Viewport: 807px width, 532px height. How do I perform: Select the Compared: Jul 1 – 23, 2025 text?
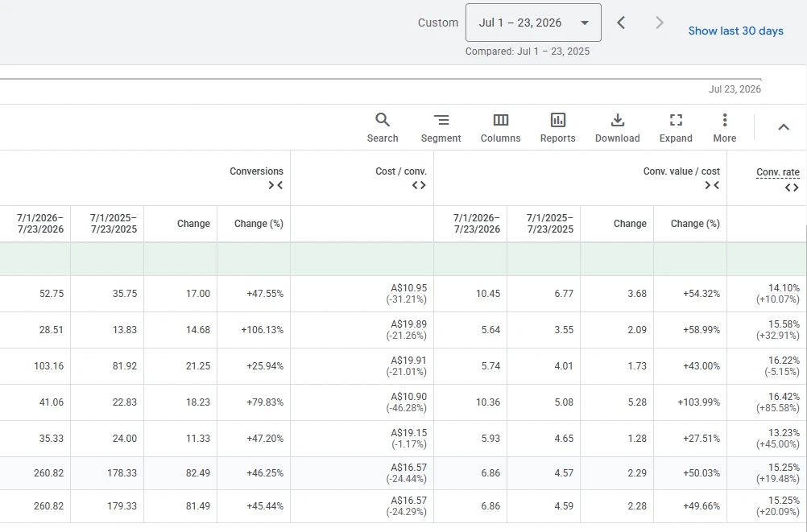click(x=528, y=52)
